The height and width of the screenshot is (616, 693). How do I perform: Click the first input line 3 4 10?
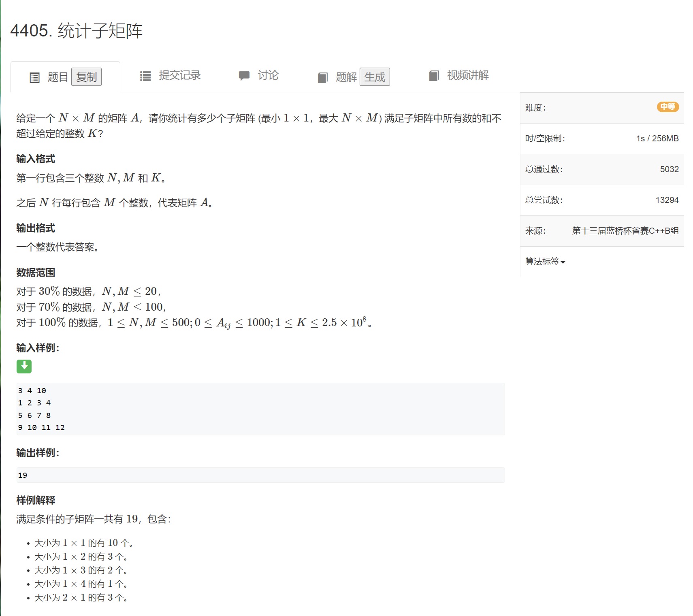click(x=32, y=391)
